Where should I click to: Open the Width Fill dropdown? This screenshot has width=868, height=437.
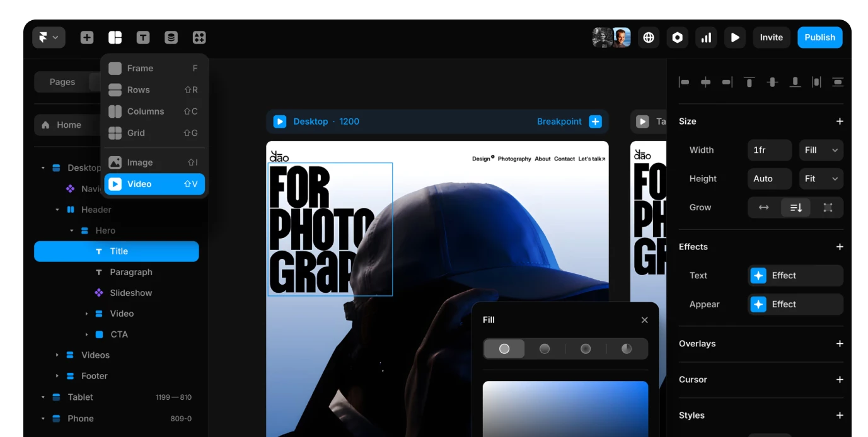point(821,150)
